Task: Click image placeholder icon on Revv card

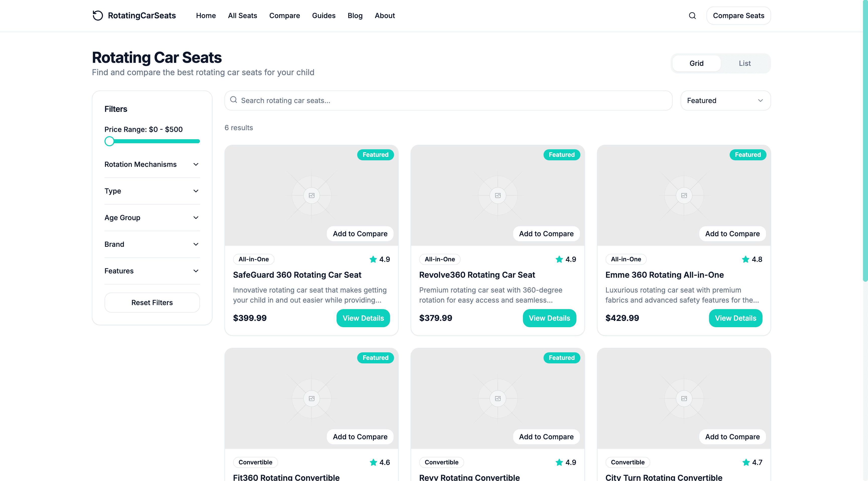Action: 498,398
